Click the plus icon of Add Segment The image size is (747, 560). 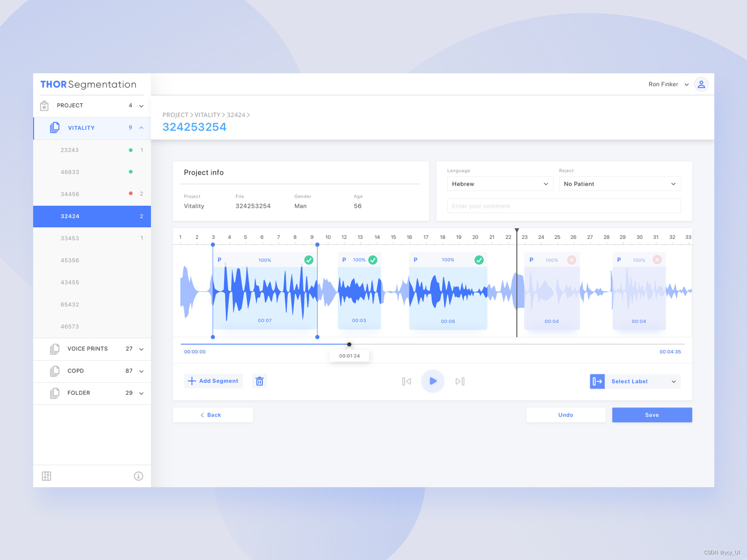click(191, 381)
